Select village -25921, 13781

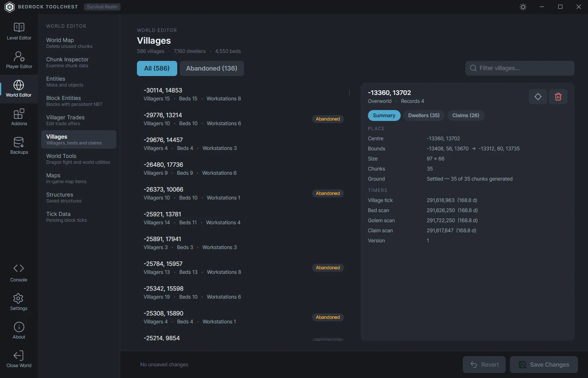242,218
